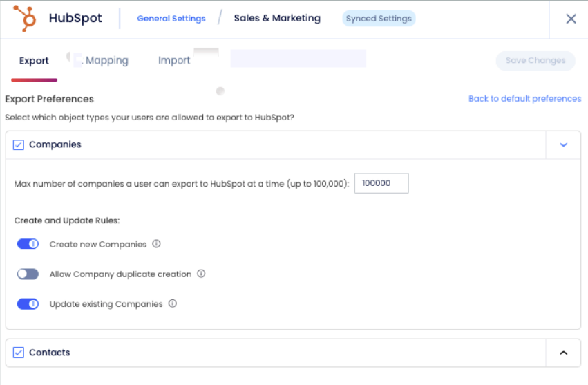The height and width of the screenshot is (385, 588).
Task: Click Back to default preferences link
Action: [x=524, y=99]
